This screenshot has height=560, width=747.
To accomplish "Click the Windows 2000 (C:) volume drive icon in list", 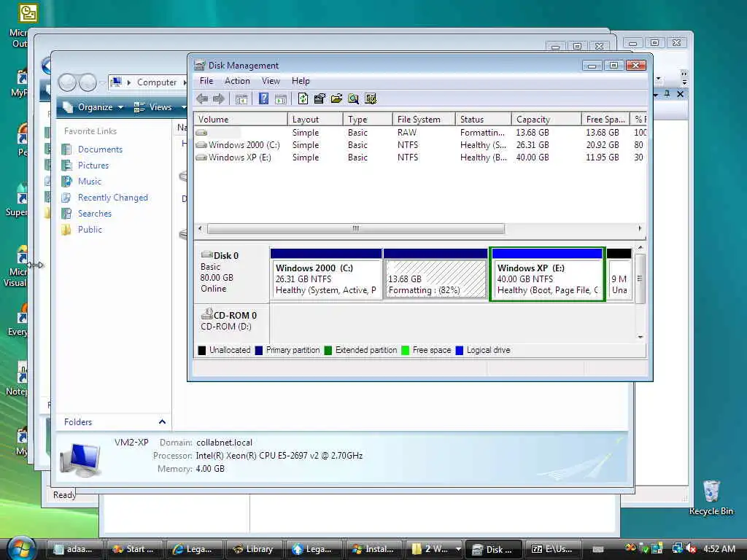I will [201, 145].
